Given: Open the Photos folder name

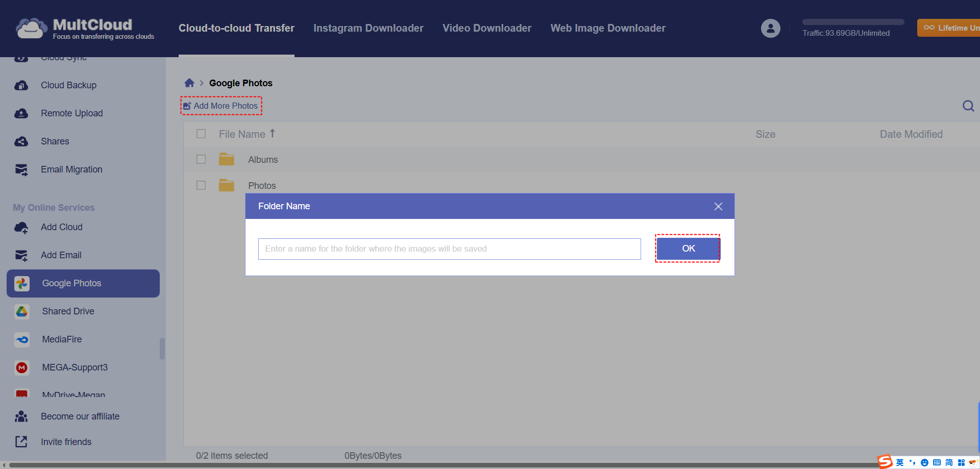Looking at the screenshot, I should 262,186.
